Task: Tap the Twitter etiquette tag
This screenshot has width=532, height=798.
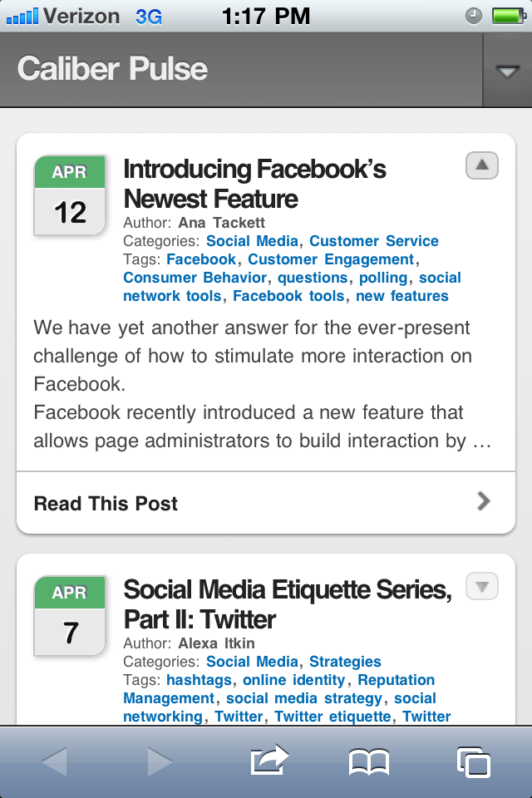Action: click(x=331, y=717)
